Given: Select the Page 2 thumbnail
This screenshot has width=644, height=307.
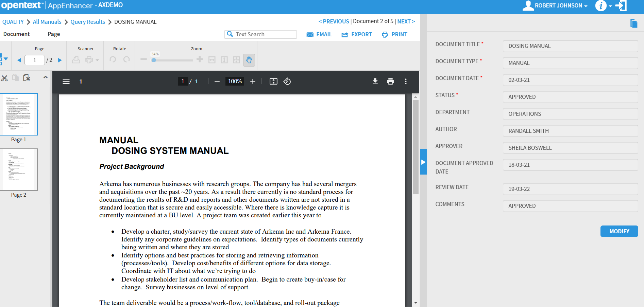Looking at the screenshot, I should coord(19,169).
